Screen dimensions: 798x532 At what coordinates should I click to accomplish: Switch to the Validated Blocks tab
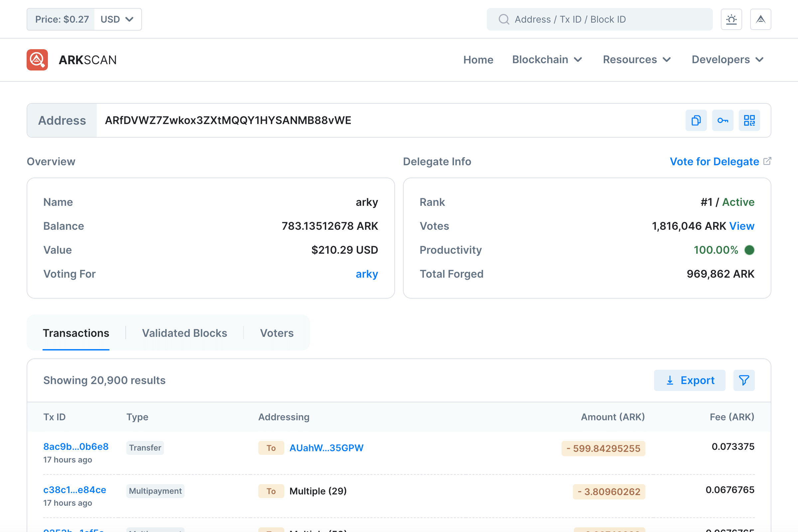pos(185,333)
